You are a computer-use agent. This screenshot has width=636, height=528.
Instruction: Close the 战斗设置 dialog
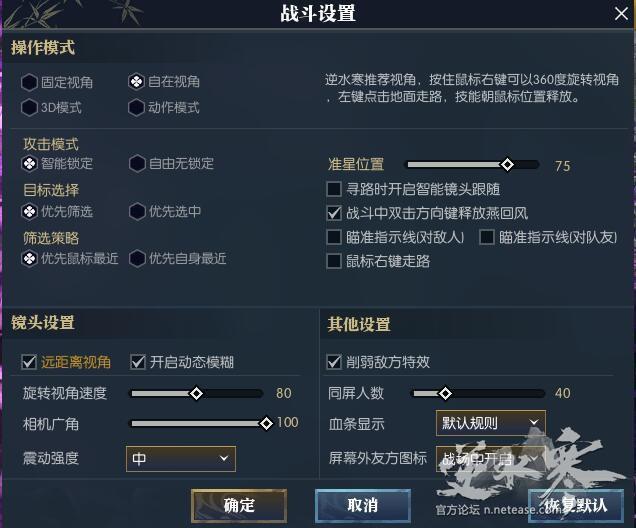[620, 13]
